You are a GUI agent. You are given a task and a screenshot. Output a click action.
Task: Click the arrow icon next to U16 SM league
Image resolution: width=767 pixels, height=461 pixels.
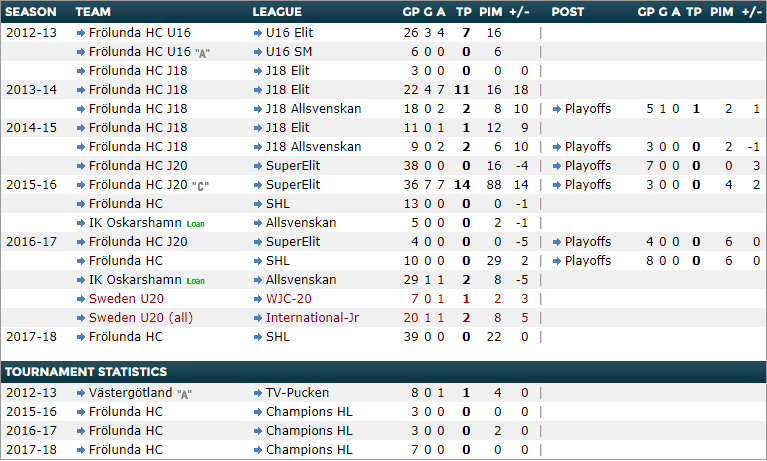click(x=258, y=52)
